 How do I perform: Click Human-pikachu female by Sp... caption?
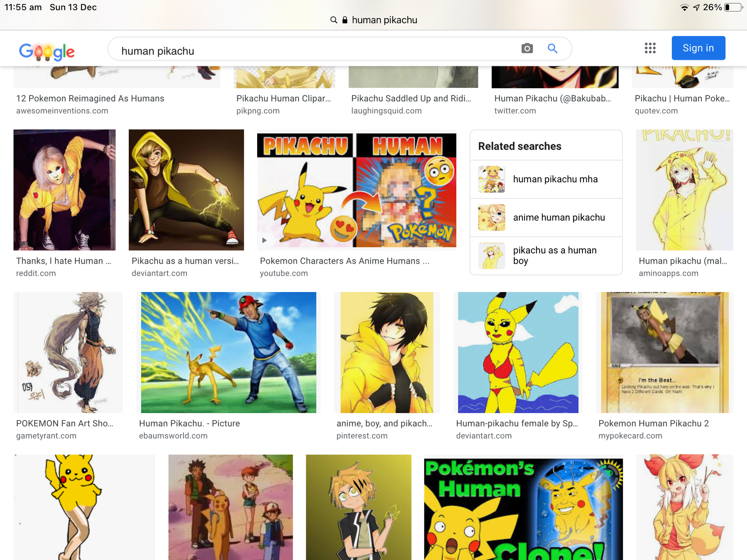[x=517, y=423]
